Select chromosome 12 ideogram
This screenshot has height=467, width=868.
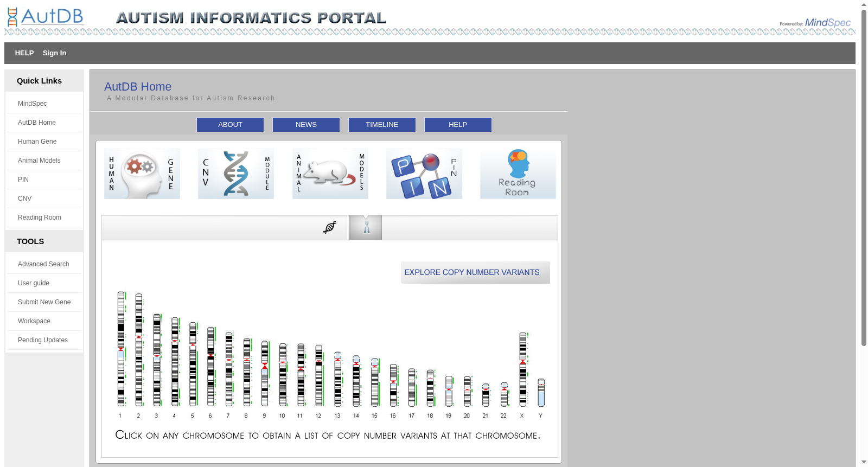(x=319, y=375)
